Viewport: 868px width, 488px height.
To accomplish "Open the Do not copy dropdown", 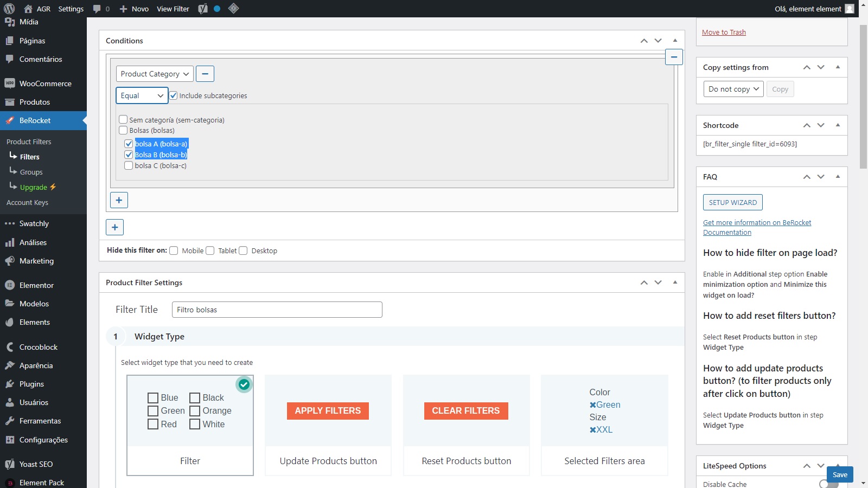I will click(733, 89).
